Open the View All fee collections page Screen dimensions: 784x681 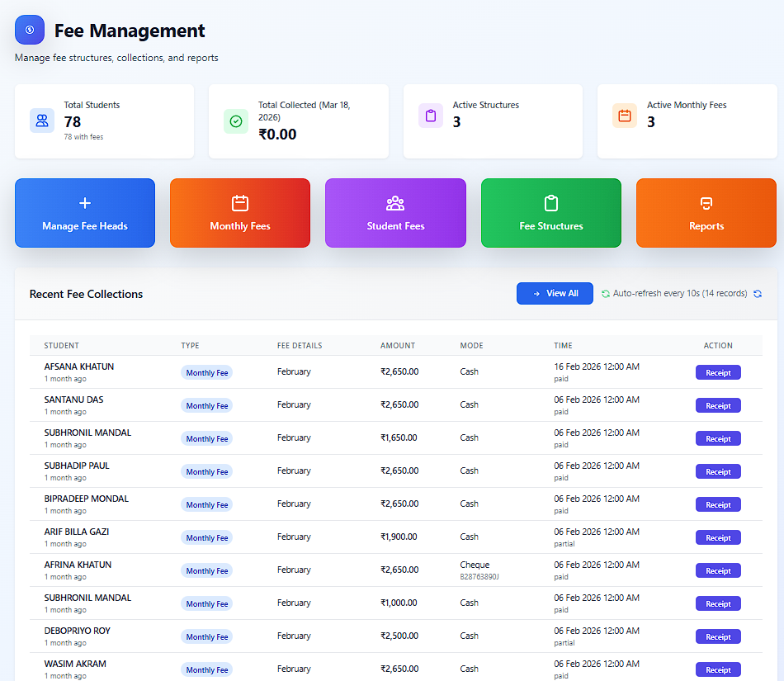[x=555, y=293]
